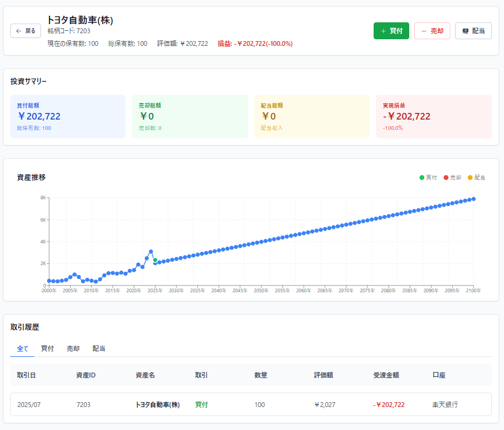
Task: Click the 資産名 column header
Action: point(145,375)
